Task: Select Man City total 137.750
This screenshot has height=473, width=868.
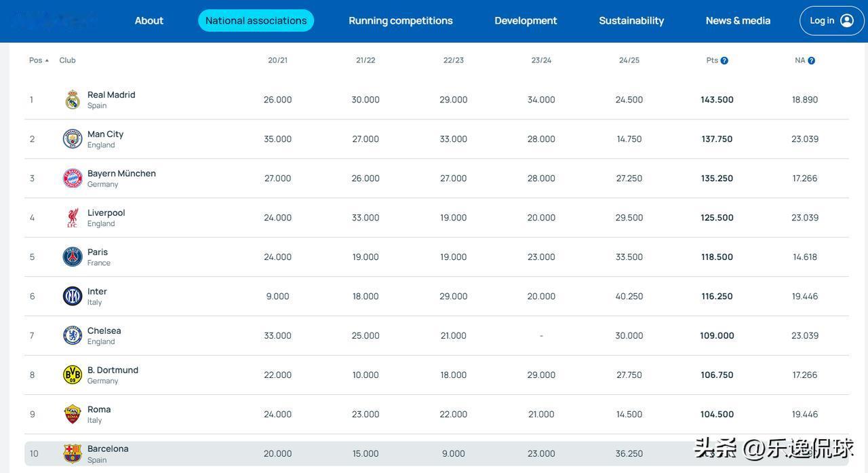Action: coord(717,139)
